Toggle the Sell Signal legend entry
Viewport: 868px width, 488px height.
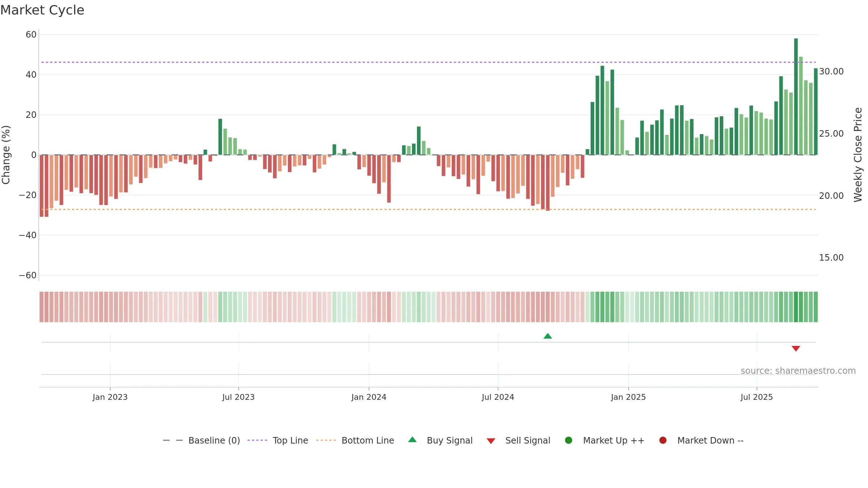click(518, 440)
